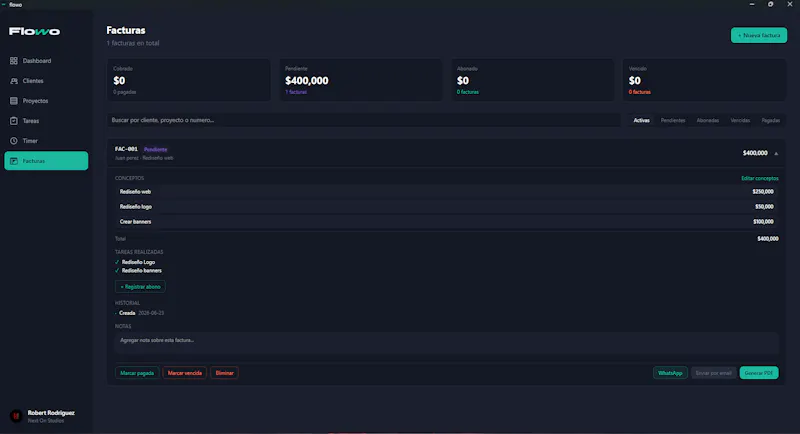Click the $50,000 amount
800x434 pixels.
pyautogui.click(x=764, y=207)
